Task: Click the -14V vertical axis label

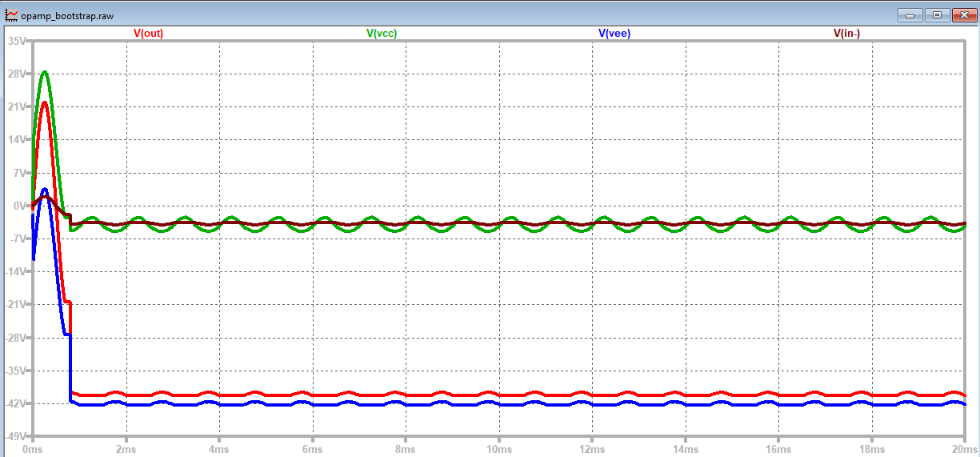Action: (16, 271)
